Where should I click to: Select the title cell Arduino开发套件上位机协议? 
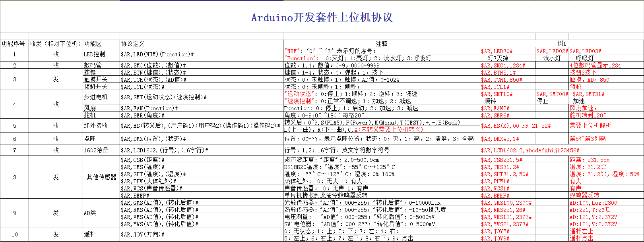click(322, 17)
